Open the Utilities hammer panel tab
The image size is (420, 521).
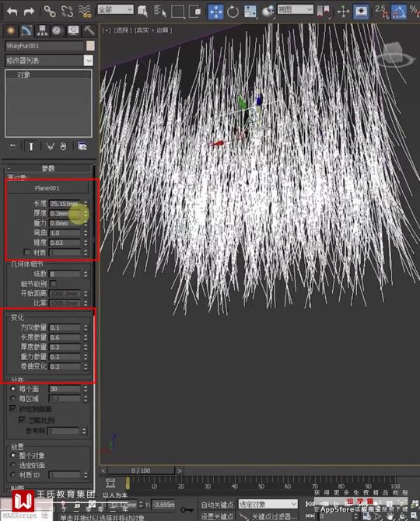click(89, 31)
